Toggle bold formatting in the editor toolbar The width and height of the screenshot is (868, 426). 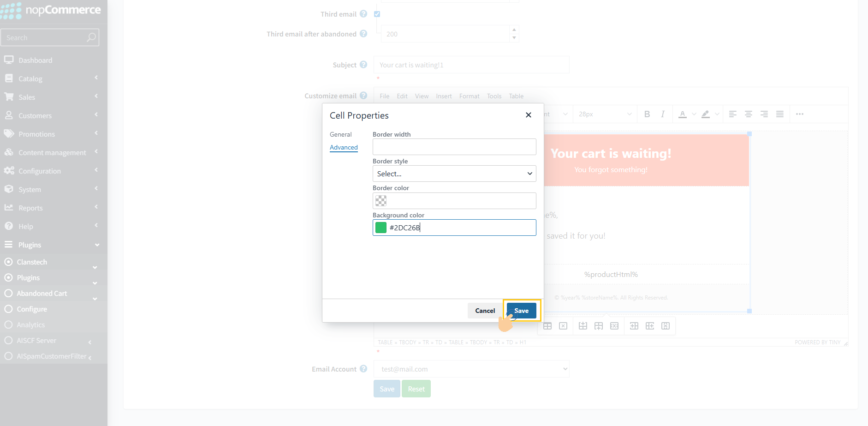(647, 114)
